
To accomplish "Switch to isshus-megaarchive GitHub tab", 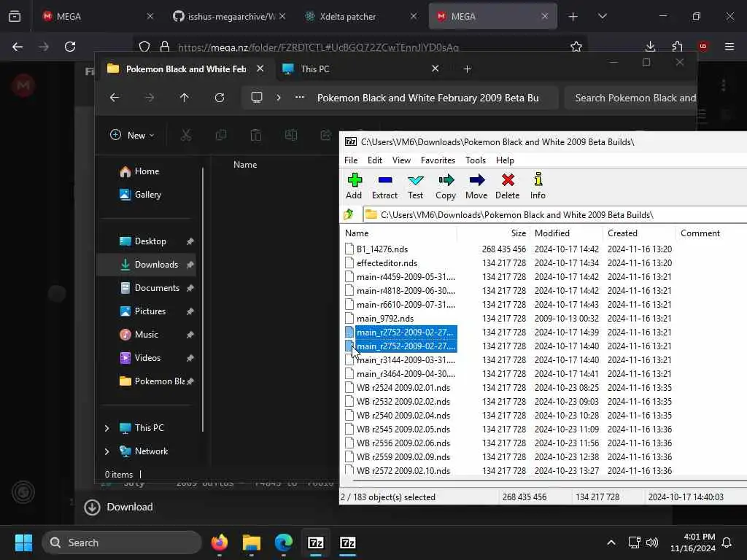I will 229,17.
